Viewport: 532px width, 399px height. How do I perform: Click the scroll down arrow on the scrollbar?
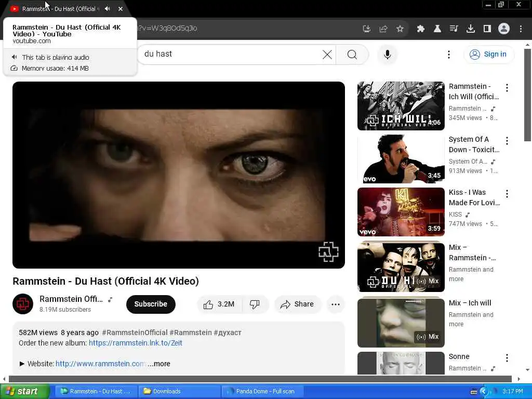527,370
